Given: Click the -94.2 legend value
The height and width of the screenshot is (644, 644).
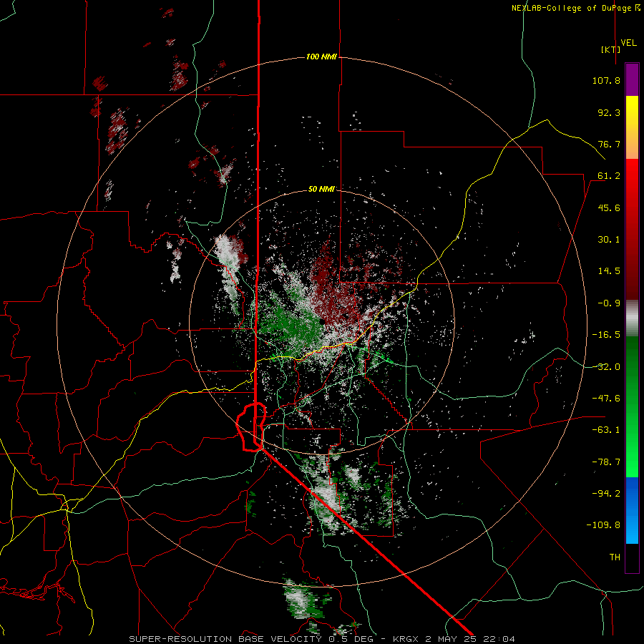Looking at the screenshot, I should 606,493.
